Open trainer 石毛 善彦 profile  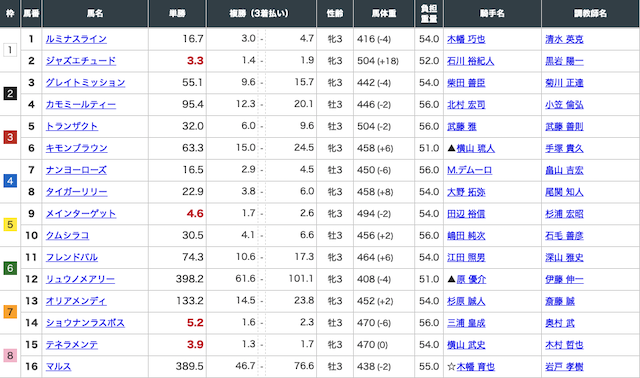(x=564, y=236)
